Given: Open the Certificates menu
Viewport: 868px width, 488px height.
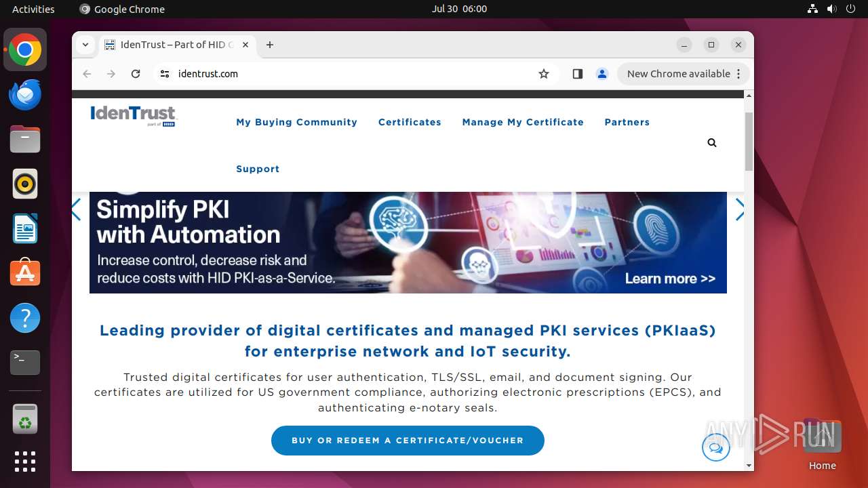Looking at the screenshot, I should coord(410,122).
